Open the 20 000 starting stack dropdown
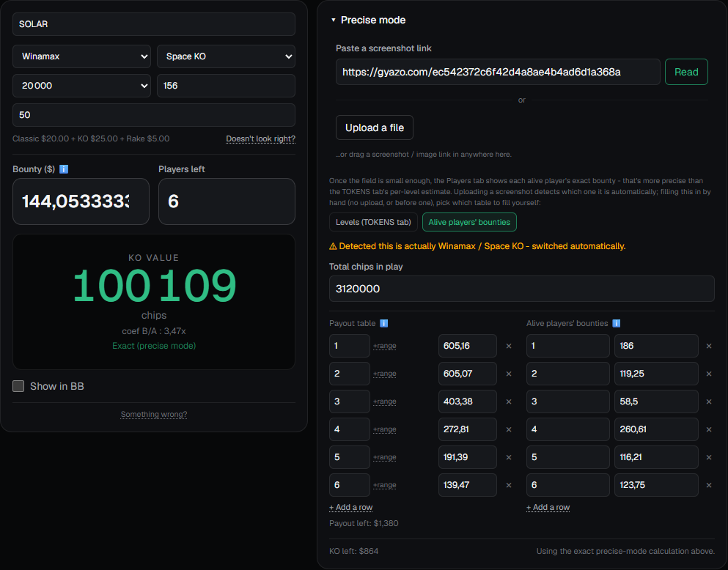This screenshot has height=570, width=728. point(81,85)
